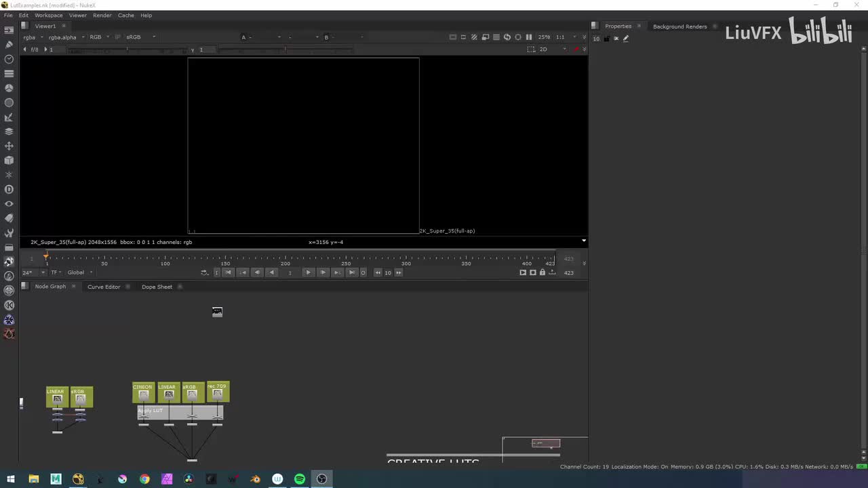Switch to the Dope Sheet tab
This screenshot has width=868, height=488.
tap(157, 287)
